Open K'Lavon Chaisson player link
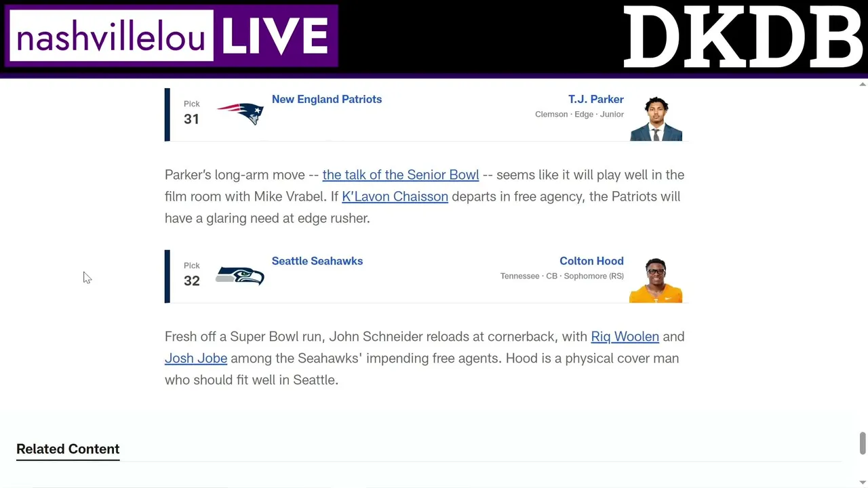This screenshot has height=488, width=868. [x=395, y=197]
